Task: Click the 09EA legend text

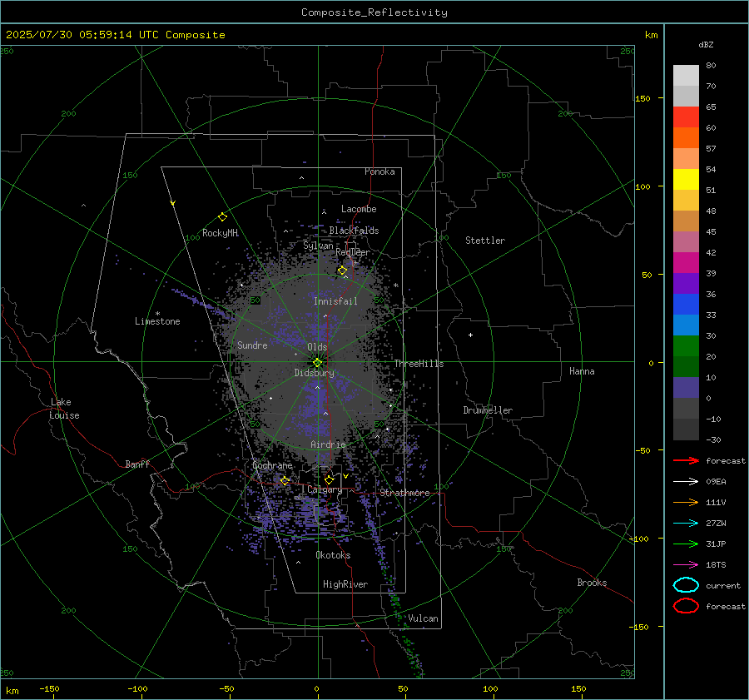Action: [716, 482]
